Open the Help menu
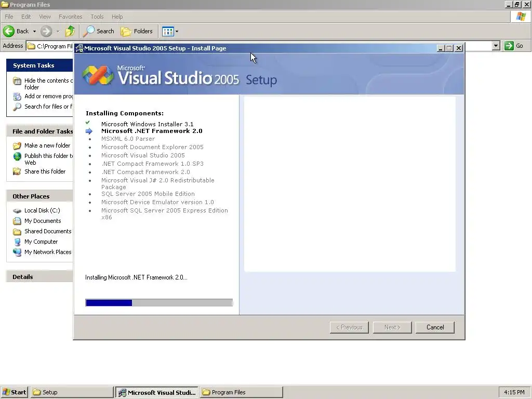Viewport: 532px width, 399px height. click(117, 17)
